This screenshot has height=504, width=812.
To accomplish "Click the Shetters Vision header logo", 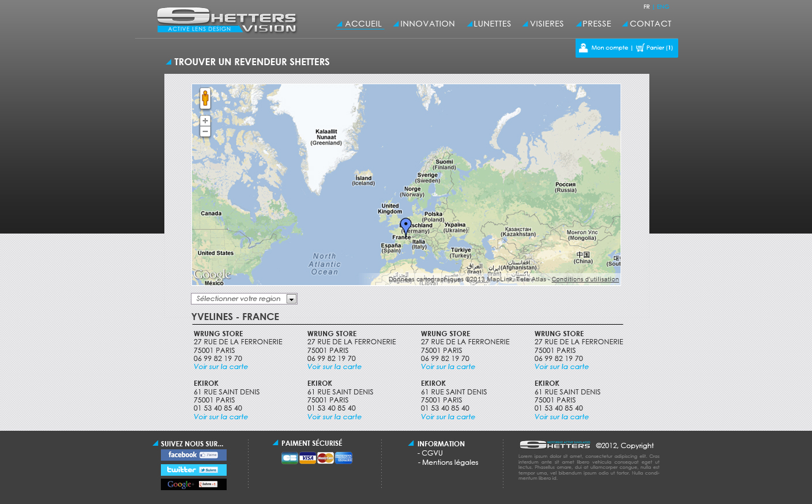I will (227, 20).
